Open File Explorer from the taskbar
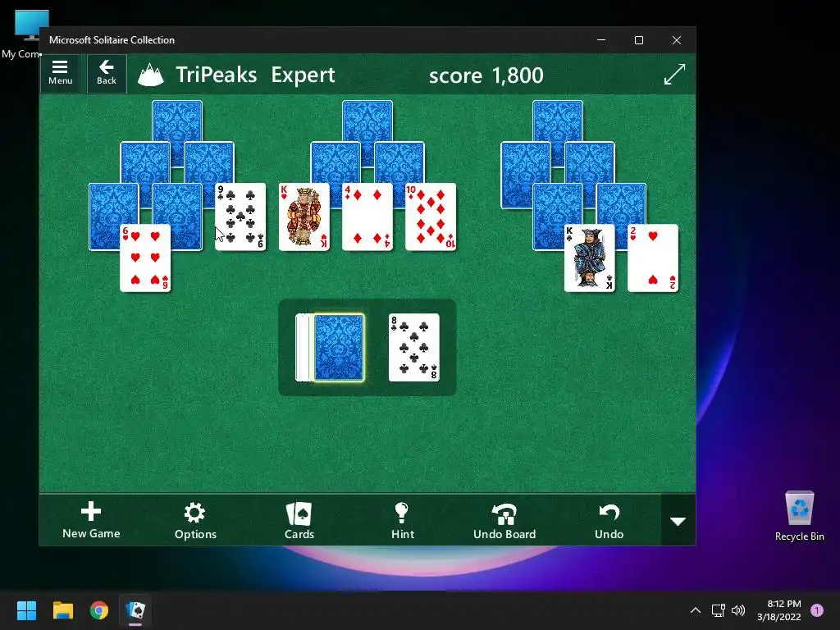840x630 pixels. [x=62, y=610]
